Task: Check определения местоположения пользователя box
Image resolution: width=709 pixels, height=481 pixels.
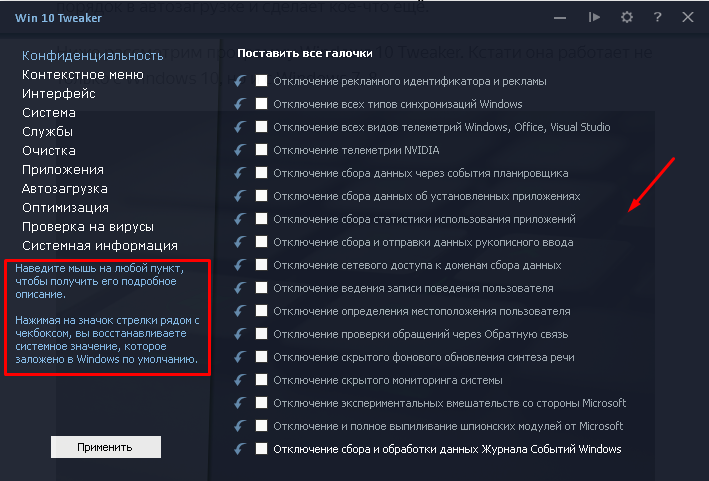Action: (x=261, y=311)
